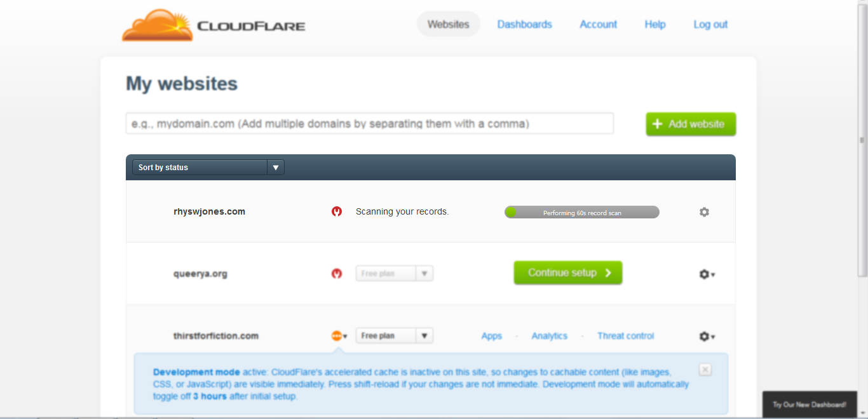Click the red status icon for queerya.org
Image resolution: width=868 pixels, height=419 pixels.
click(337, 274)
